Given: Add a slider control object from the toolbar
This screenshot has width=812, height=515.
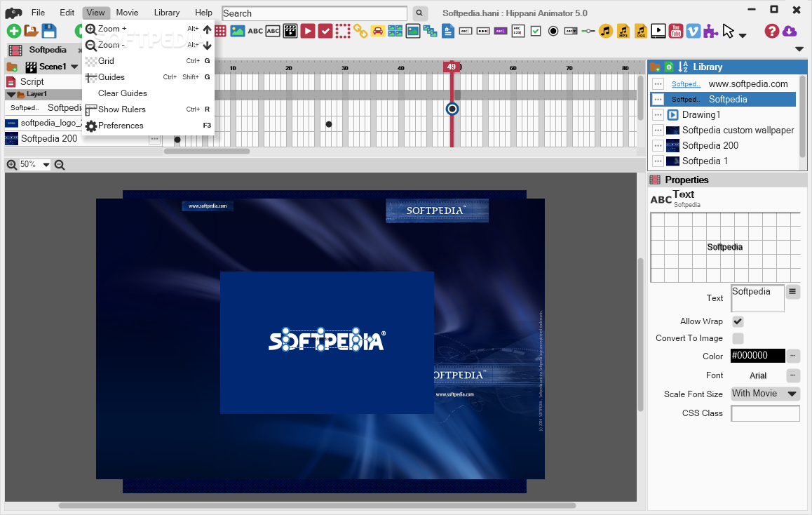Looking at the screenshot, I should click(588, 31).
